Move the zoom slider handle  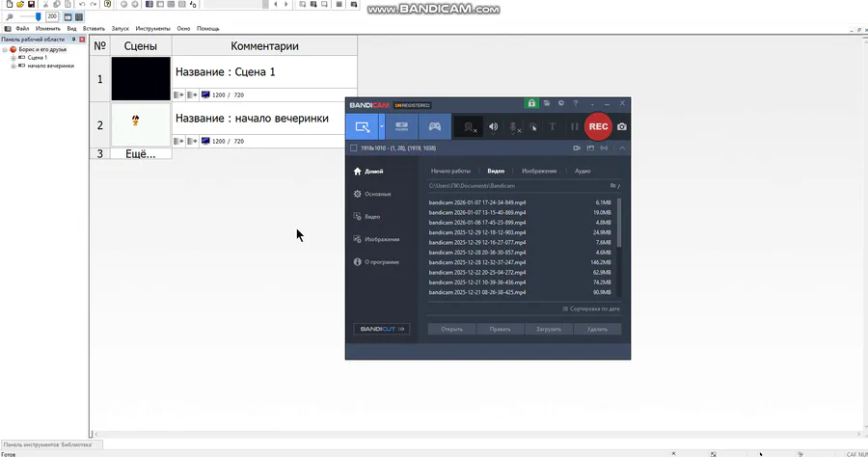[39, 16]
